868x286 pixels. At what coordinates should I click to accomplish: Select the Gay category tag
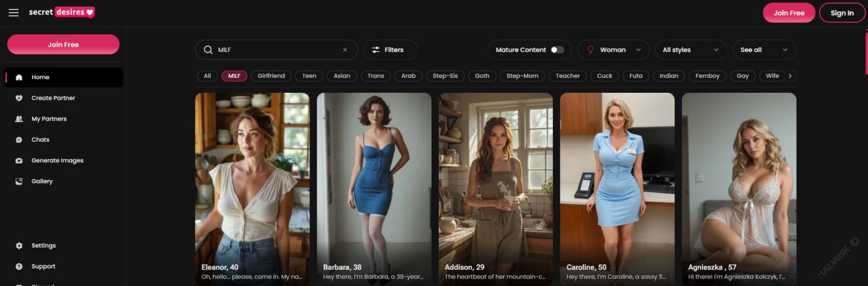point(743,76)
